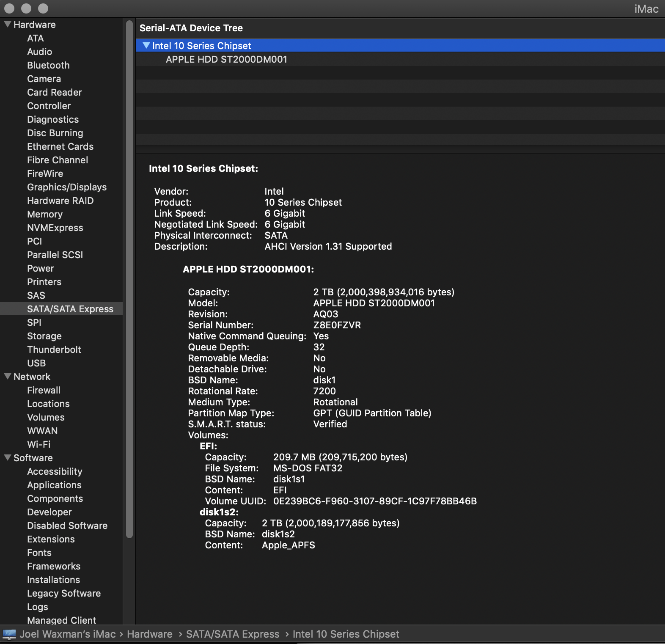
Task: Open Wi-Fi under Network
Action: tap(39, 444)
